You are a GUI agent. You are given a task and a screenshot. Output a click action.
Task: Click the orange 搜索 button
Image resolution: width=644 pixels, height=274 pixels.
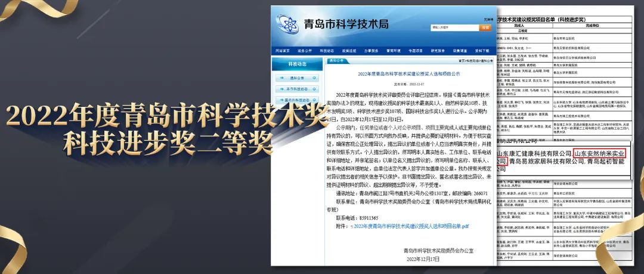coord(486,28)
